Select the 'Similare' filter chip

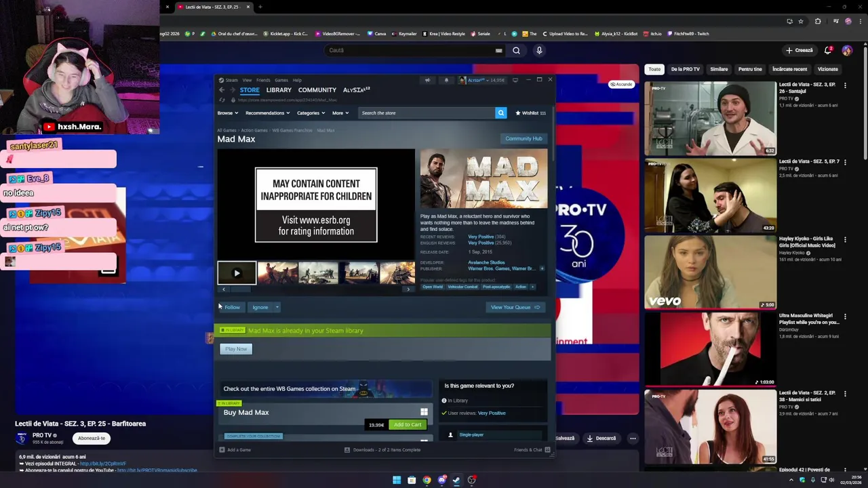point(719,69)
